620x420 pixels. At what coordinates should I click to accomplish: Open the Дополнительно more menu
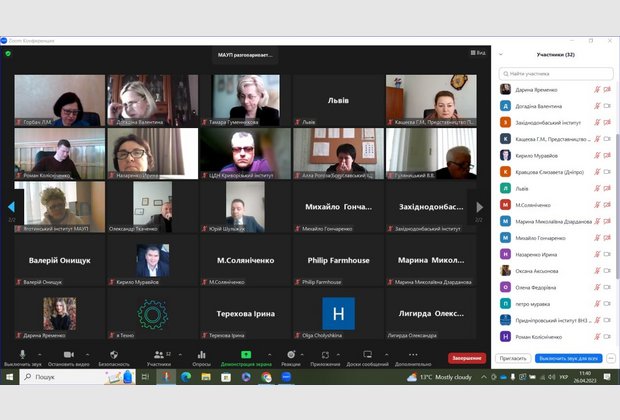(412, 354)
